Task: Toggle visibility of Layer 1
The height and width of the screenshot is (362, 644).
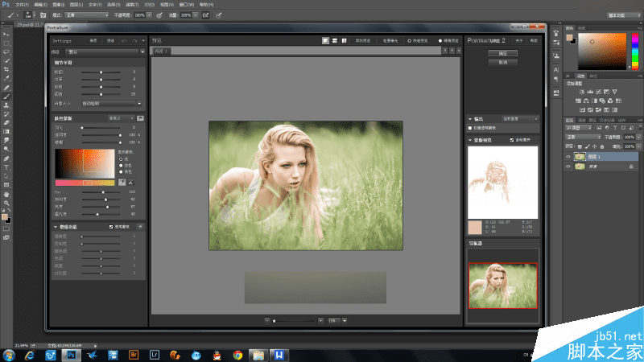Action: tap(568, 157)
